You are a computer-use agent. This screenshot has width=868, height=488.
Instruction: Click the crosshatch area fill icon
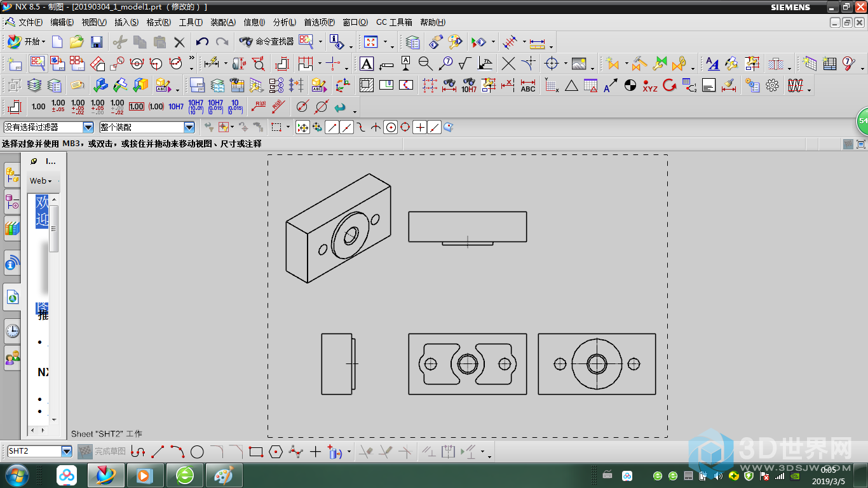point(367,85)
